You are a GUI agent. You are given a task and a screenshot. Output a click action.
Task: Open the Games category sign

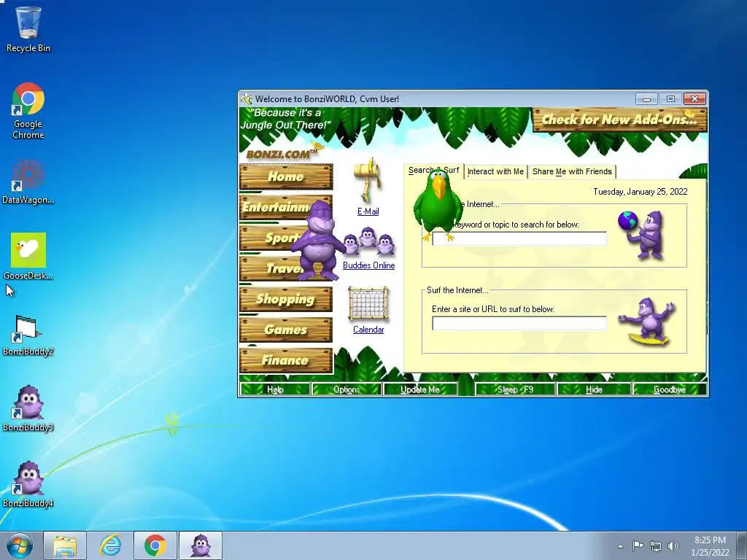pos(286,330)
